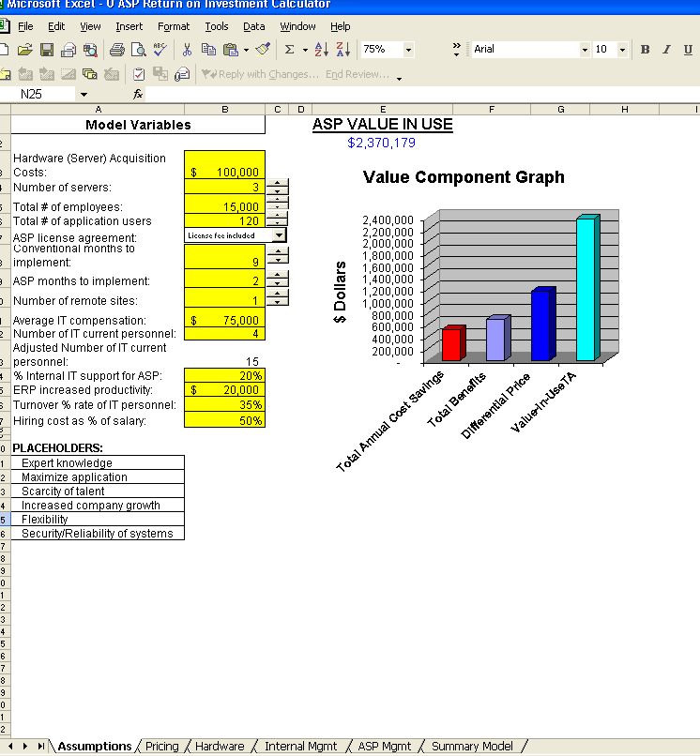Click Send to Mail Recipient attachment icon
This screenshot has width=700, height=756.
(182, 74)
